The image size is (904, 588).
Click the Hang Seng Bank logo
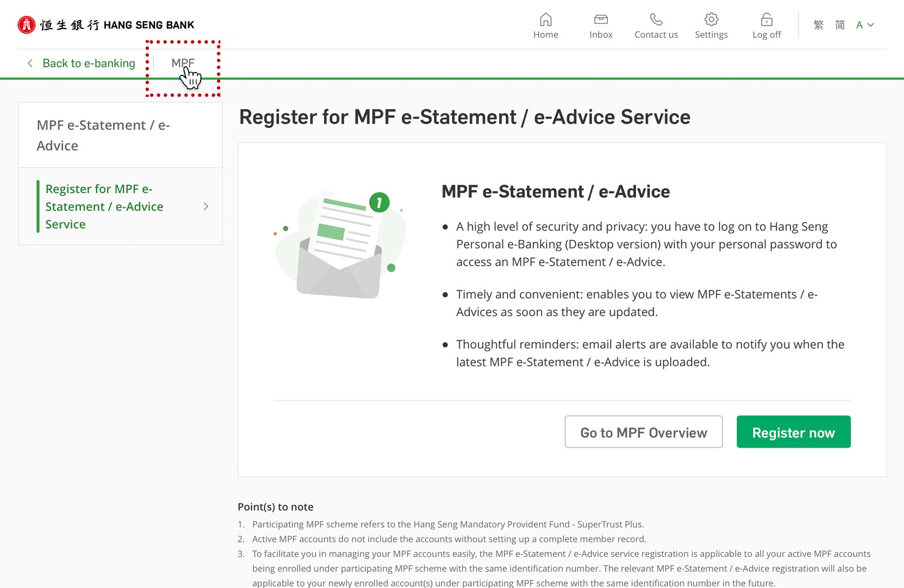(x=106, y=25)
